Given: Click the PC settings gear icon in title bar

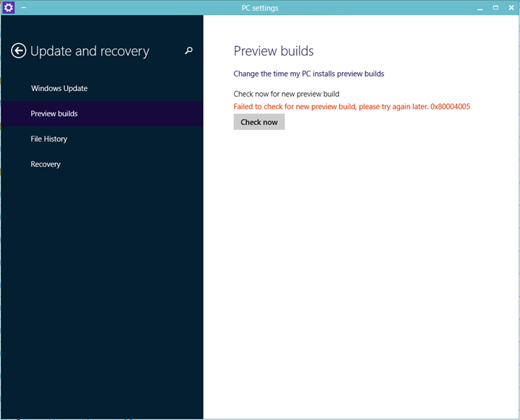Looking at the screenshot, I should tap(8, 7).
